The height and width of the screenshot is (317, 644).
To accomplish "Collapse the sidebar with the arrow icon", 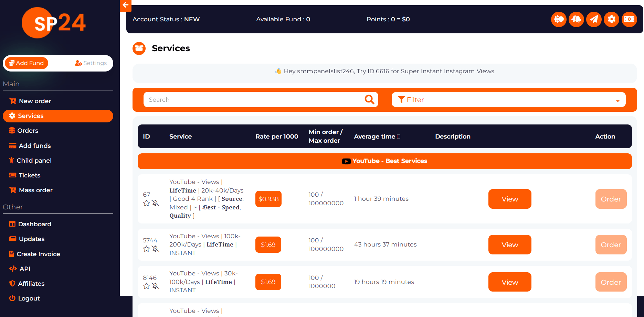I will click(125, 6).
